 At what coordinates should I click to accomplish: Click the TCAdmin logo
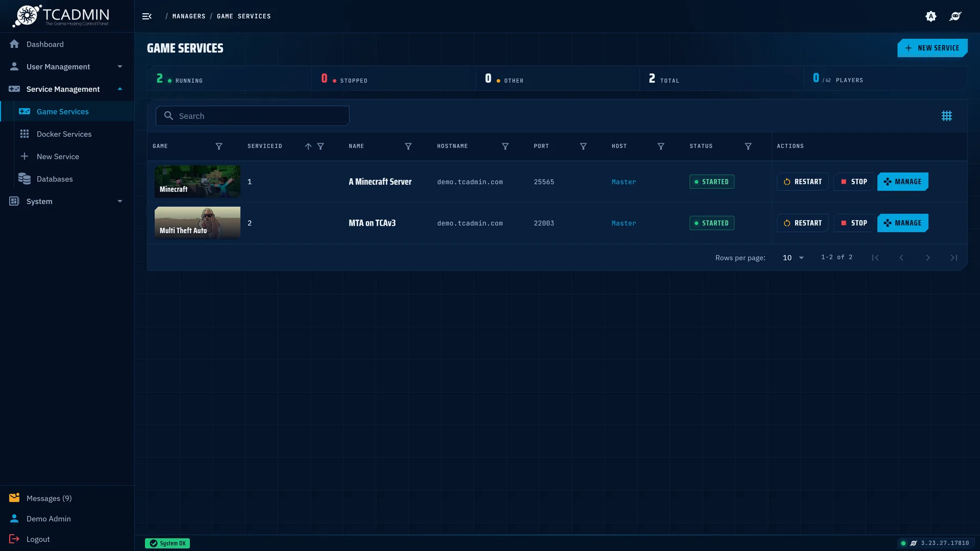click(61, 16)
